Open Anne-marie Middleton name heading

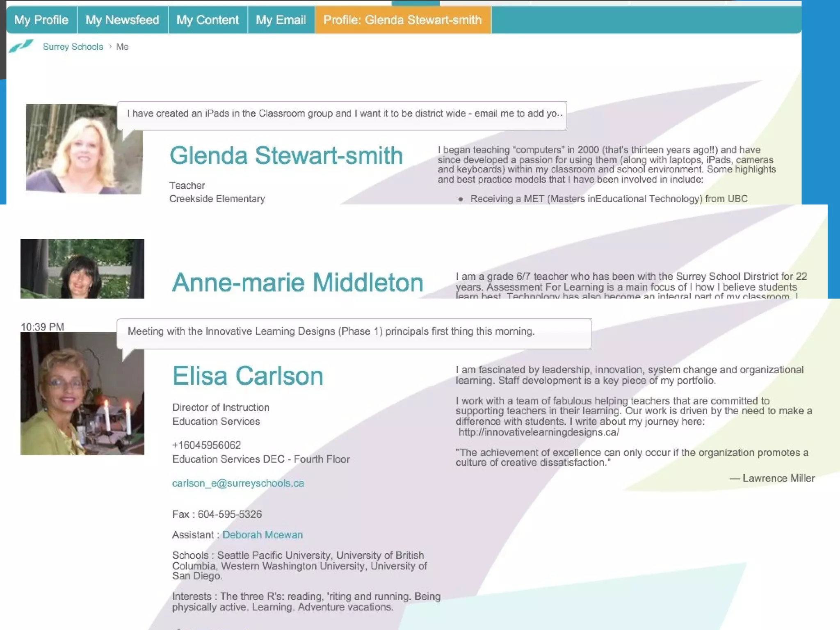[297, 283]
